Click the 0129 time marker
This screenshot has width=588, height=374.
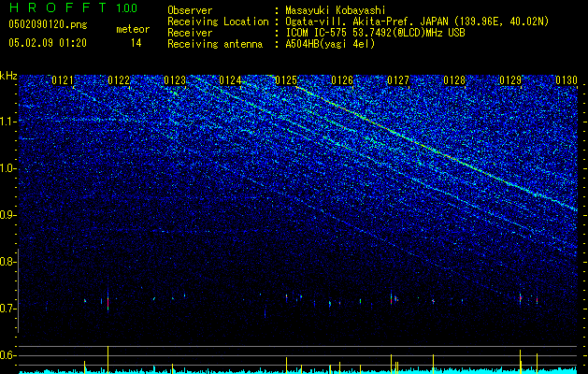[x=510, y=80]
